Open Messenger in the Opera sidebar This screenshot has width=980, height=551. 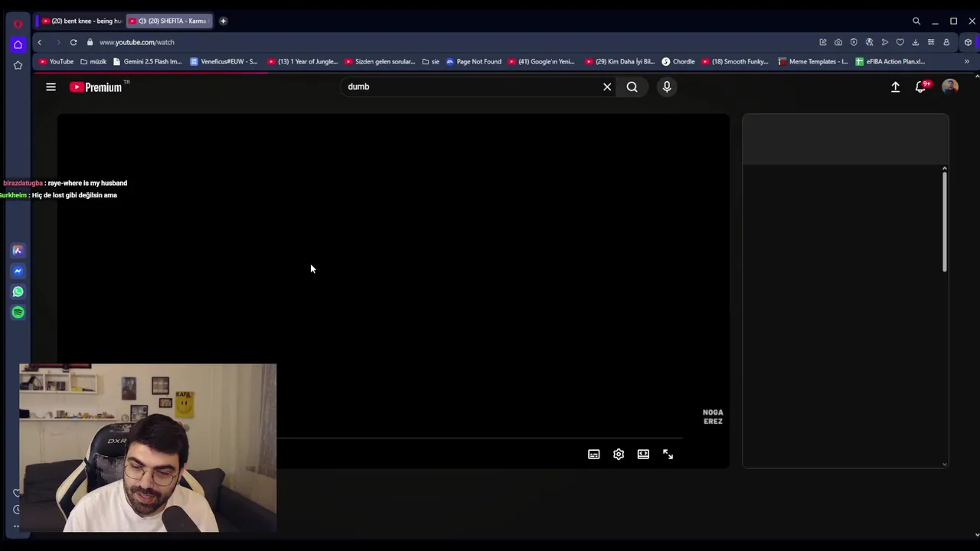(18, 271)
